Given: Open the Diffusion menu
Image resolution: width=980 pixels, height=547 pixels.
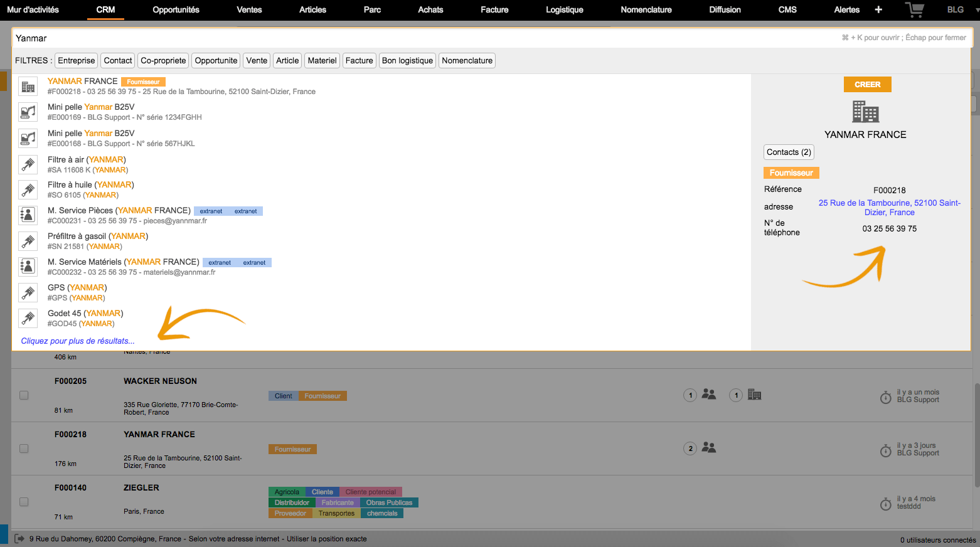Looking at the screenshot, I should pyautogui.click(x=725, y=9).
